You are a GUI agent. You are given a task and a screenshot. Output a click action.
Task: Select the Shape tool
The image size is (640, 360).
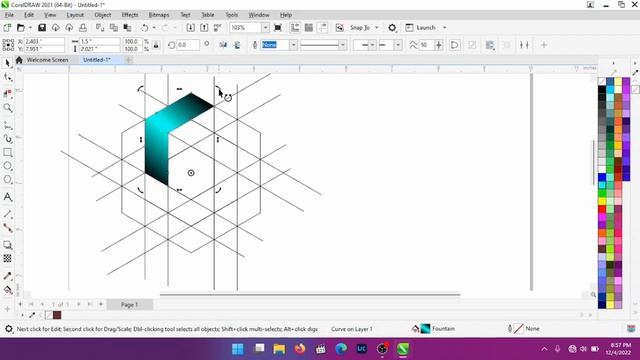[7, 77]
